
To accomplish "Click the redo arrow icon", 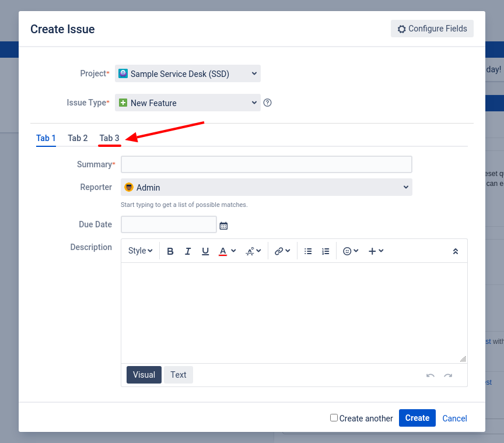I will (x=448, y=375).
